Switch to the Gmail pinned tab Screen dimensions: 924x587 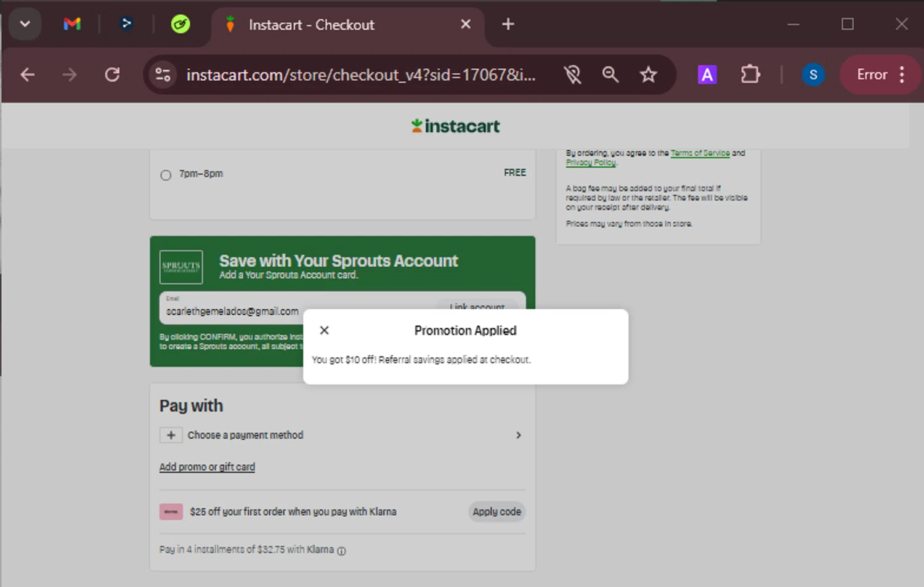point(72,24)
